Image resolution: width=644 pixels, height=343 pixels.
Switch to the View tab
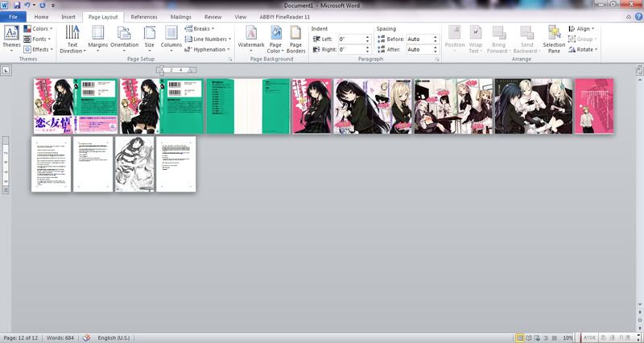coord(240,17)
